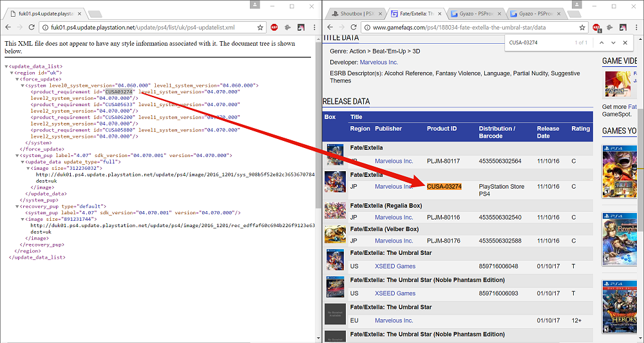Open Fate/Extella (Regalia Box) cover thumbnail

335,211
